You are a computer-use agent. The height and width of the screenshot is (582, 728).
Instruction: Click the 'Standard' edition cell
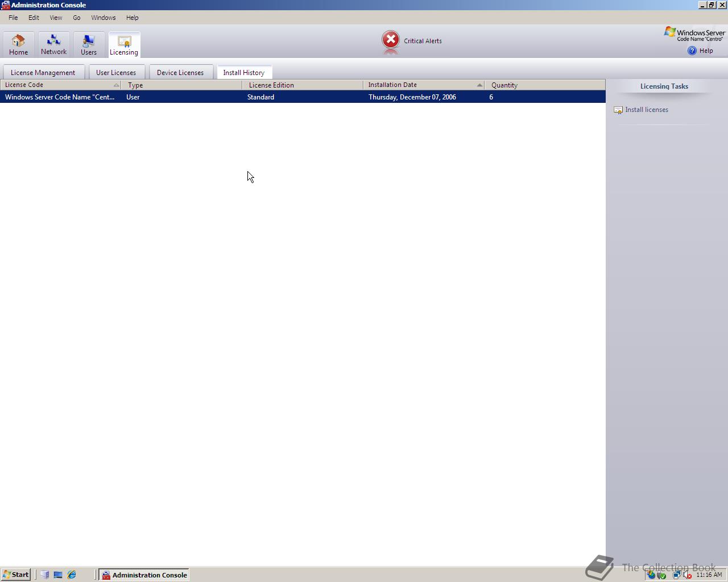click(x=260, y=97)
